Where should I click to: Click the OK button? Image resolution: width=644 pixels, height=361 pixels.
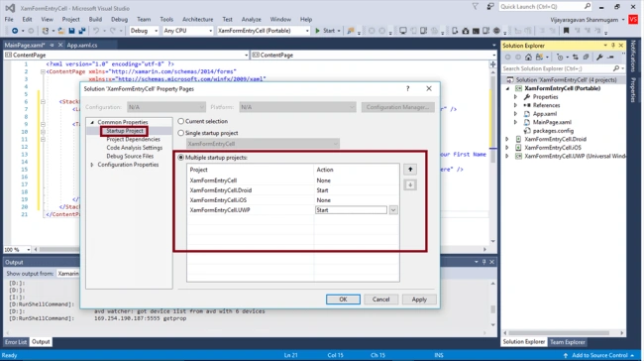pos(343,300)
